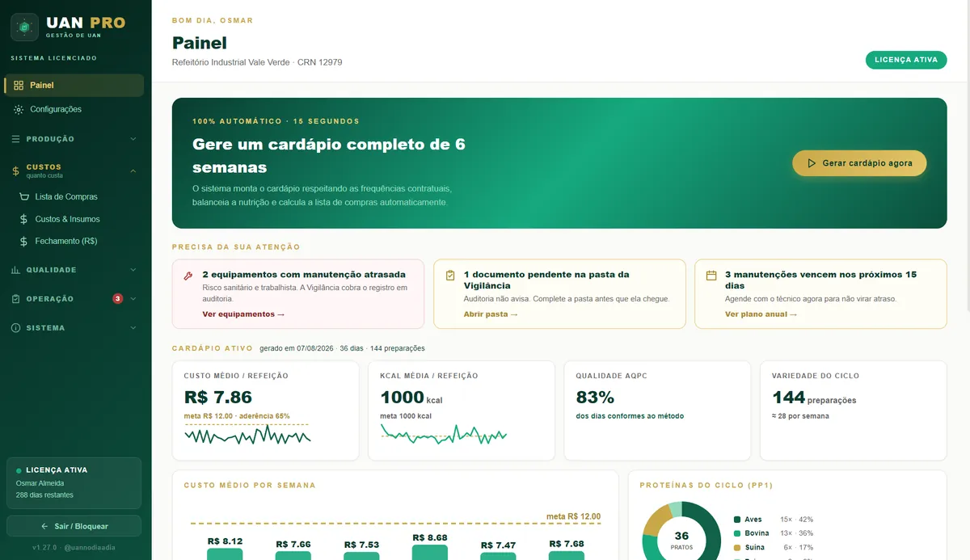Expand the Operação section chevron
Image resolution: width=970 pixels, height=560 pixels.
pos(133,299)
